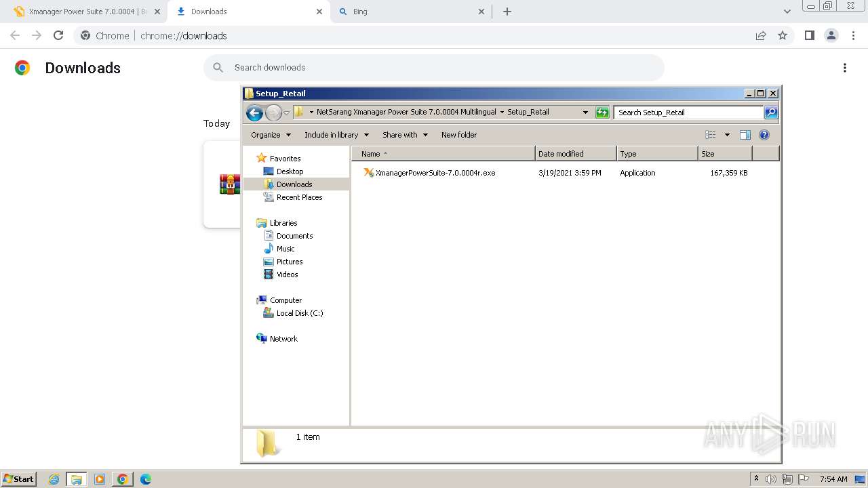Viewport: 868px width, 488px height.
Task: Bookmark this page with the star icon
Action: point(783,35)
